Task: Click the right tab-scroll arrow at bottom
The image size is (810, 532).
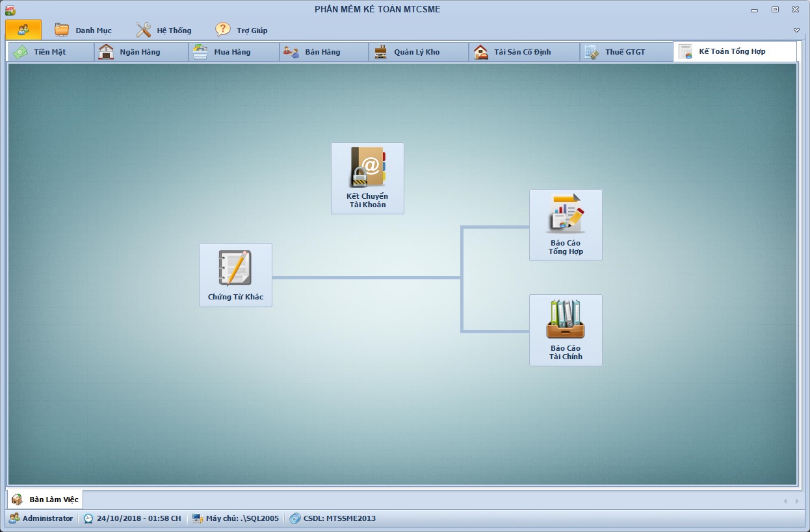Action: pyautogui.click(x=796, y=501)
